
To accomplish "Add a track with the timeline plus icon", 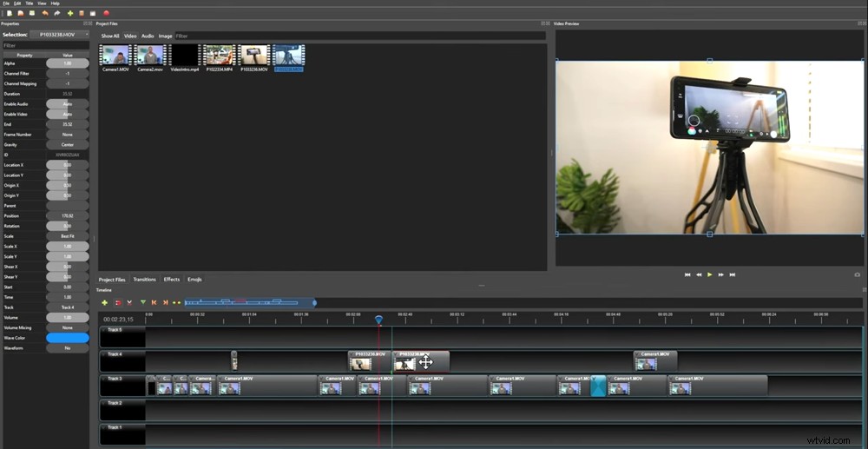I will pos(105,303).
